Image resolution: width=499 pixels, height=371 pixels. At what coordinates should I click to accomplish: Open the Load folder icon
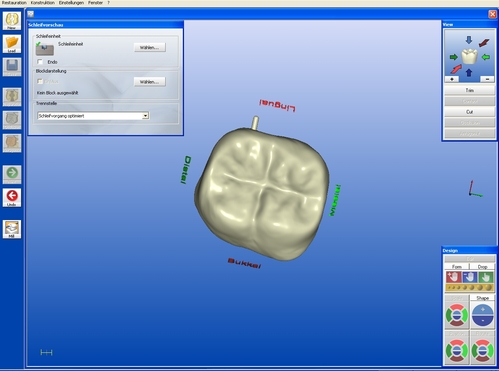12,44
